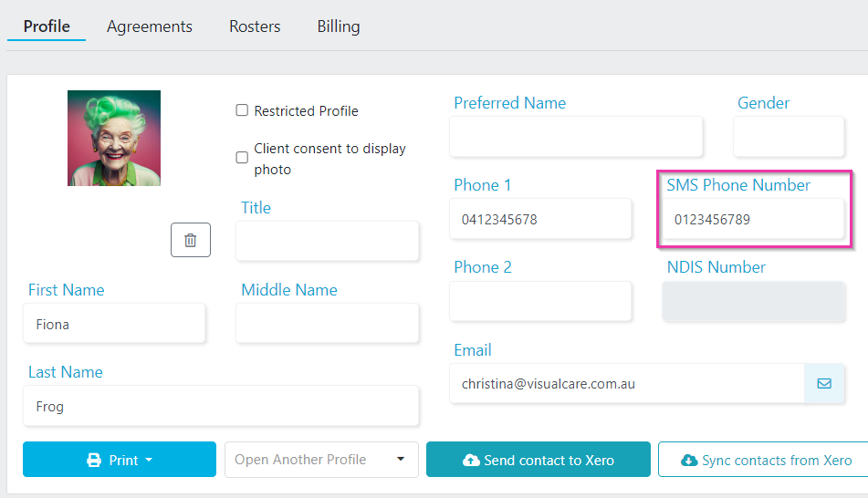This screenshot has width=868, height=498.
Task: Click the Gender input field
Action: coord(789,136)
